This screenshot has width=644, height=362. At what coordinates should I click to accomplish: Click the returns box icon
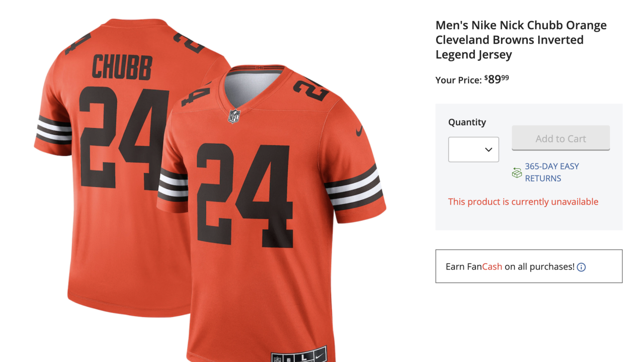coord(517,172)
